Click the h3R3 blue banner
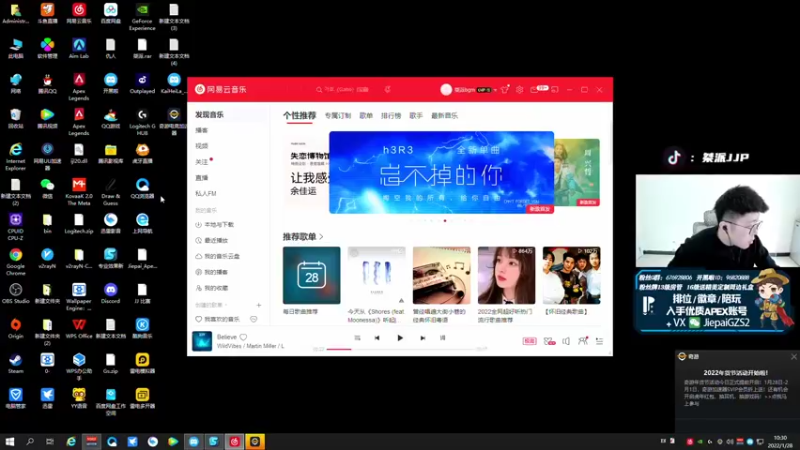 tap(441, 172)
